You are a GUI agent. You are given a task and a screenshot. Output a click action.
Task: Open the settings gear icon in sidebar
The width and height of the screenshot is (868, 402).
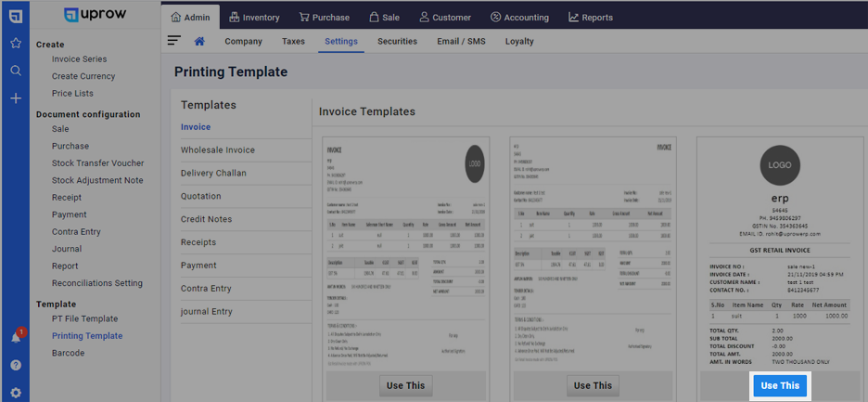(16, 393)
